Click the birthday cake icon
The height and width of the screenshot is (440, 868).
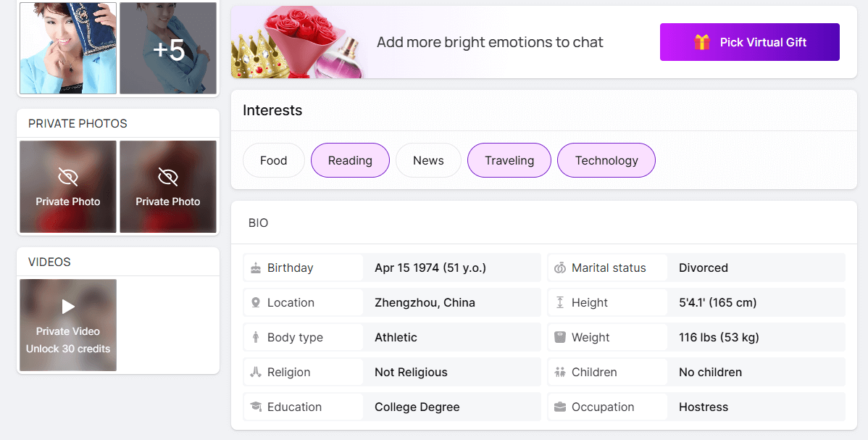[x=256, y=268]
